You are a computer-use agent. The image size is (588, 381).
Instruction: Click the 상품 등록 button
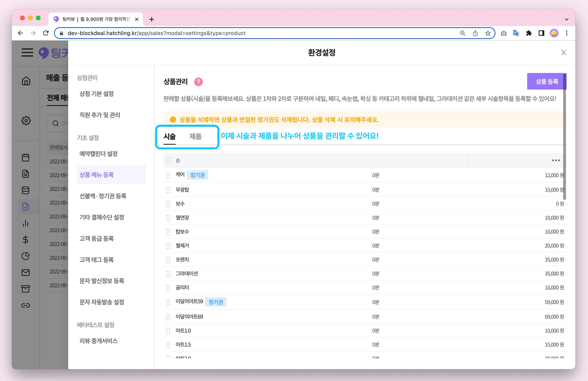point(546,81)
